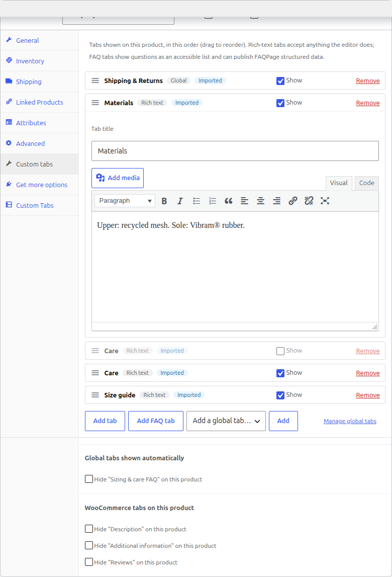The height and width of the screenshot is (577, 392).
Task: Check Show for the dimmed Care tab
Action: coord(280,351)
